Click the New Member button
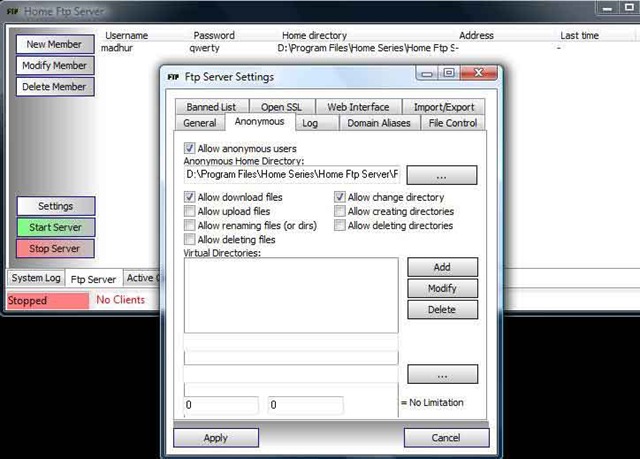Viewport: 640px width, 459px height. [x=55, y=44]
